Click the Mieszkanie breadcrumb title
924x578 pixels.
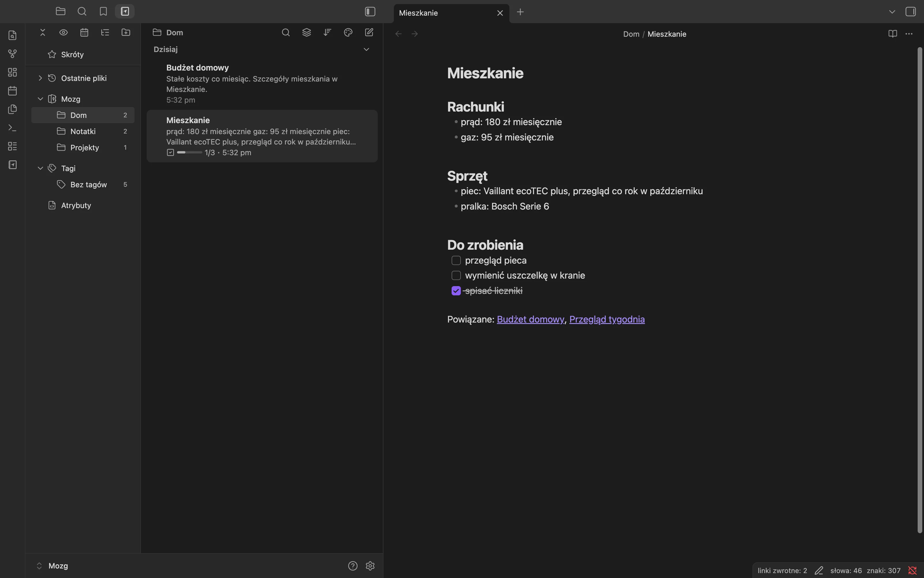(x=667, y=34)
